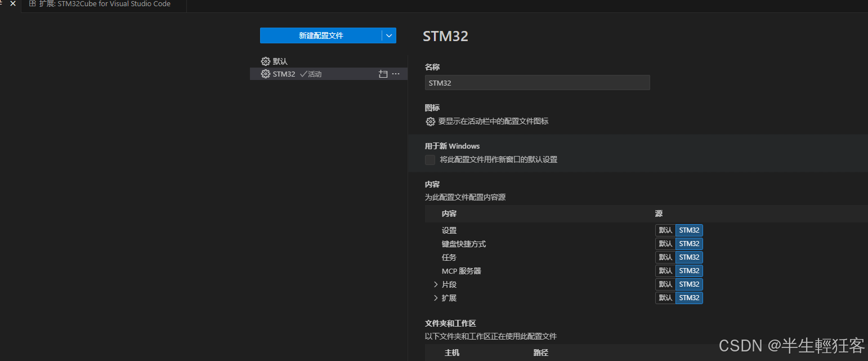This screenshot has height=361, width=868.
Task: Click the profile icon gear under 图标 section
Action: (430, 121)
